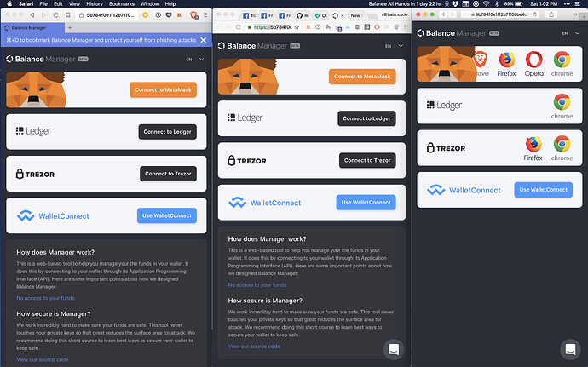The image size is (588, 367).
Task: Open MetaMask fox extension in Chrome toolbar
Action: 308,27
